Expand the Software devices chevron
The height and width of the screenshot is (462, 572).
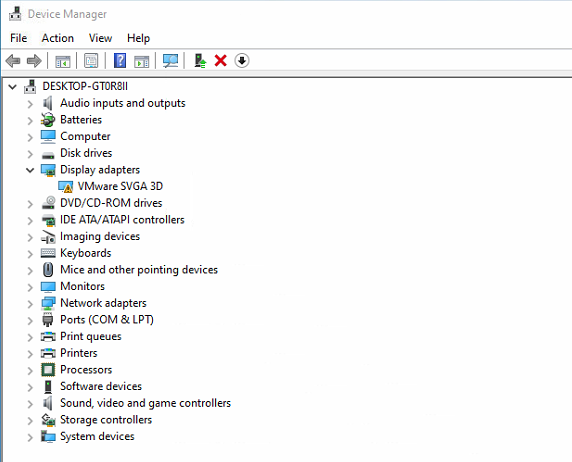(30, 387)
